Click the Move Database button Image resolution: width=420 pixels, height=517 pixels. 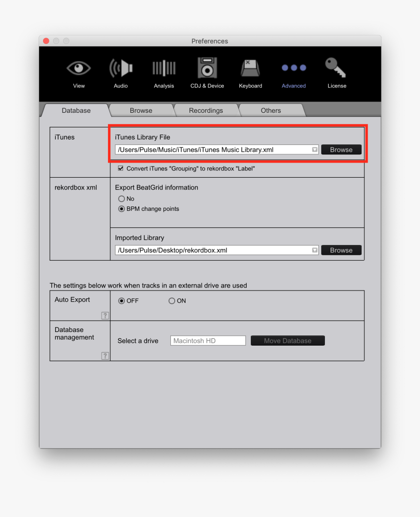click(287, 340)
